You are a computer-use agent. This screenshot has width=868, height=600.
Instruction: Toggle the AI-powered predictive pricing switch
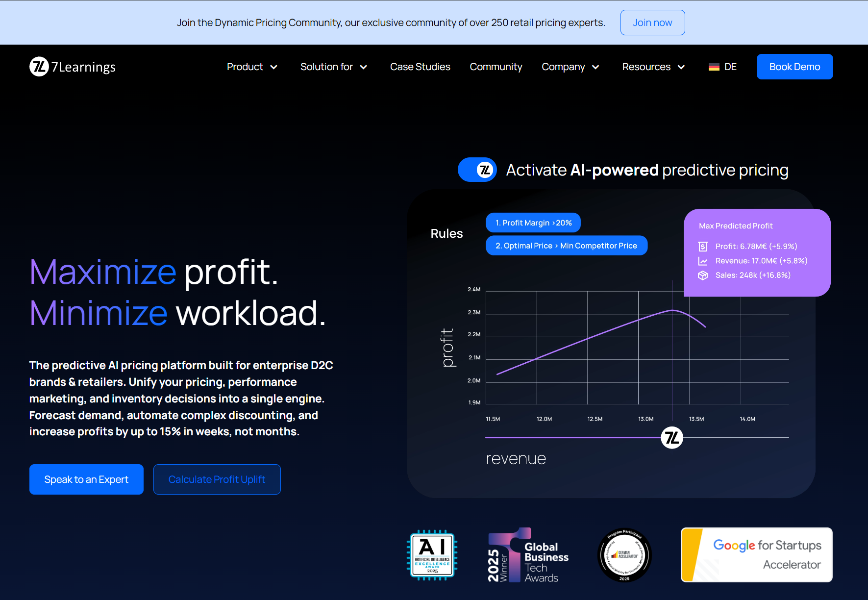(x=477, y=170)
